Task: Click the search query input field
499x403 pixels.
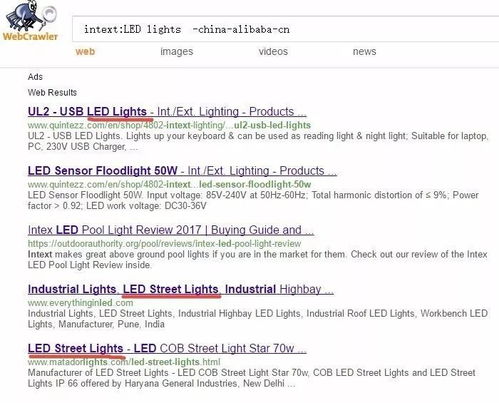Action: tap(286, 29)
